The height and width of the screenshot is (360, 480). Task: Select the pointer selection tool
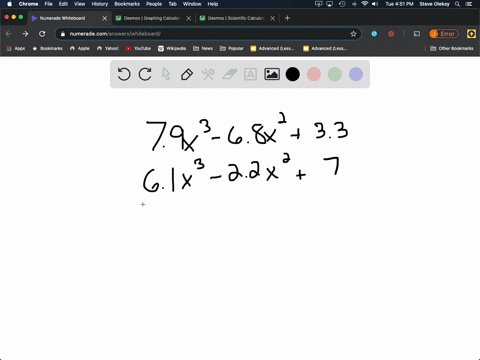pyautogui.click(x=166, y=74)
